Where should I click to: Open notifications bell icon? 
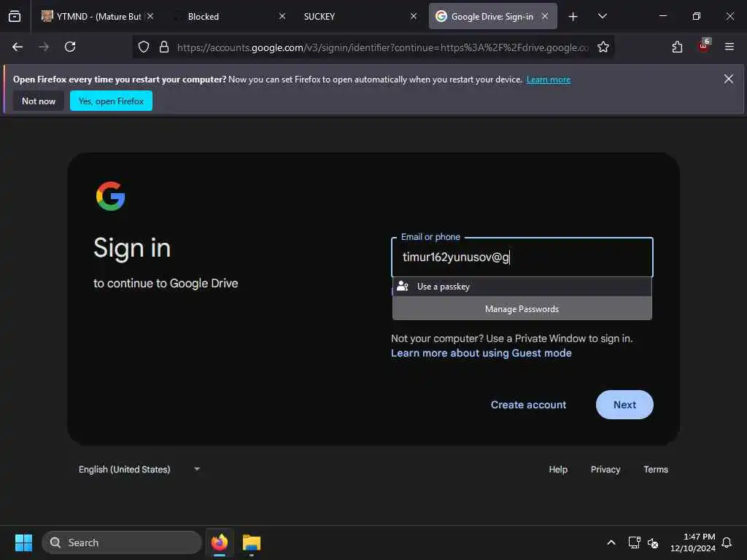(727, 542)
